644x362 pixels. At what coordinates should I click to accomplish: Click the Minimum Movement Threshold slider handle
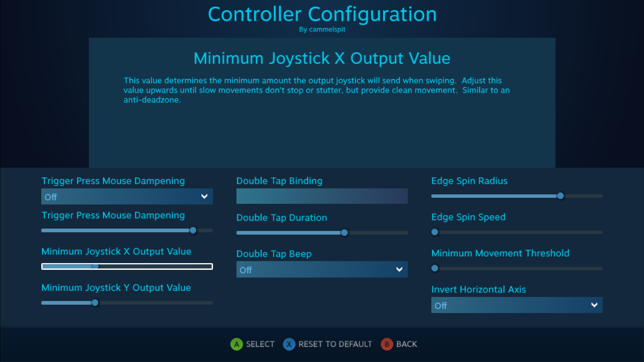coord(435,268)
